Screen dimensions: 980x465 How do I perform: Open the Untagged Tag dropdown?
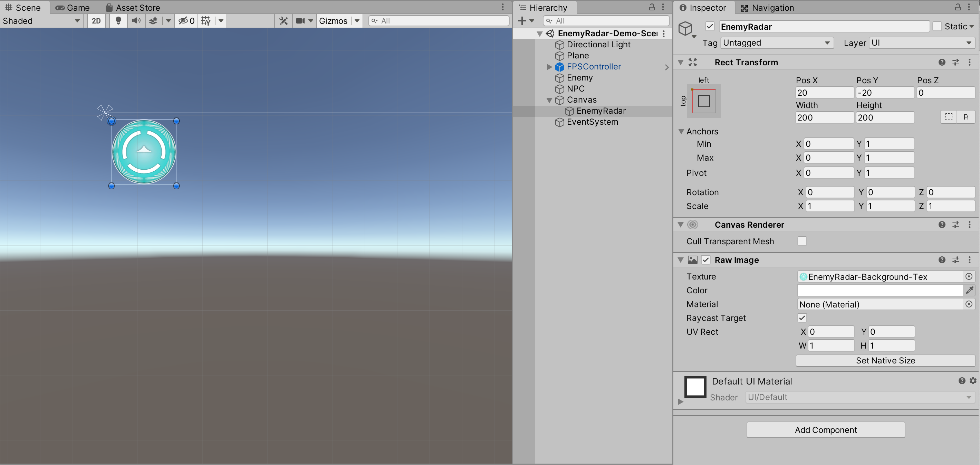point(777,42)
